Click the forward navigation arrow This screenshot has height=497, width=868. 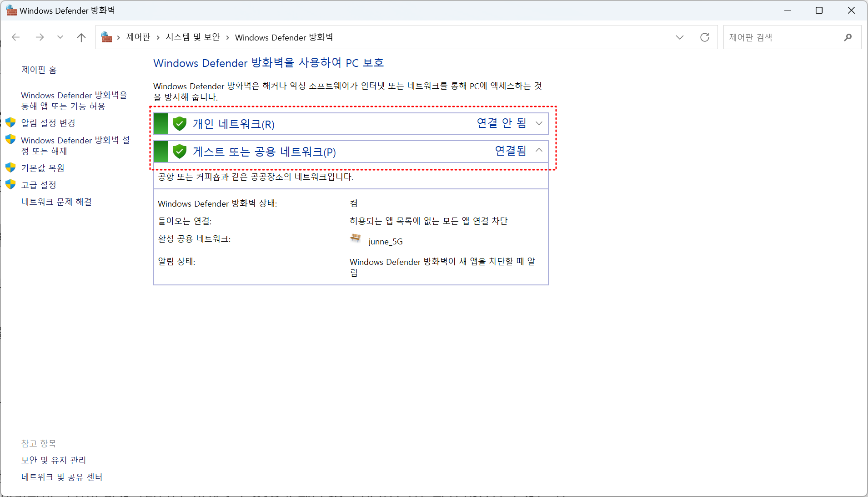click(x=40, y=37)
